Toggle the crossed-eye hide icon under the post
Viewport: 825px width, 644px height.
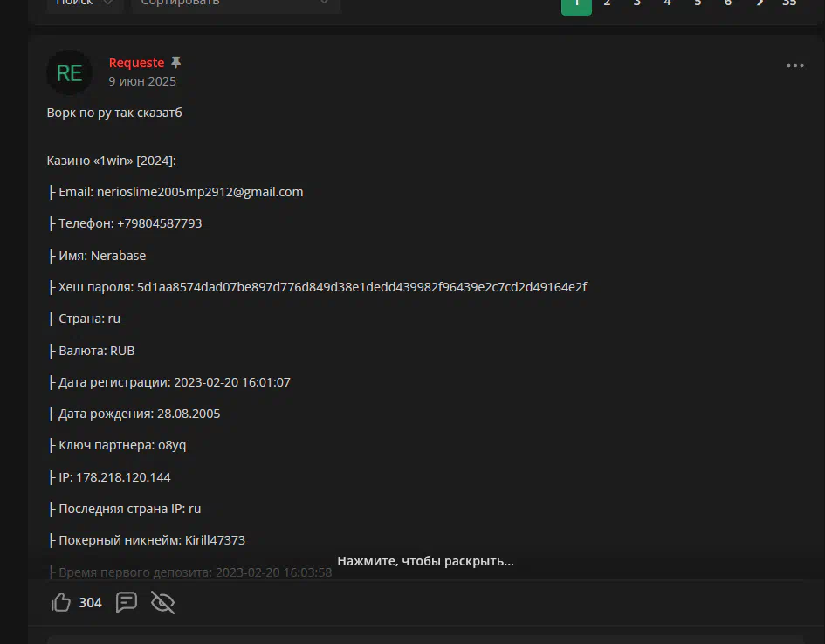(162, 602)
